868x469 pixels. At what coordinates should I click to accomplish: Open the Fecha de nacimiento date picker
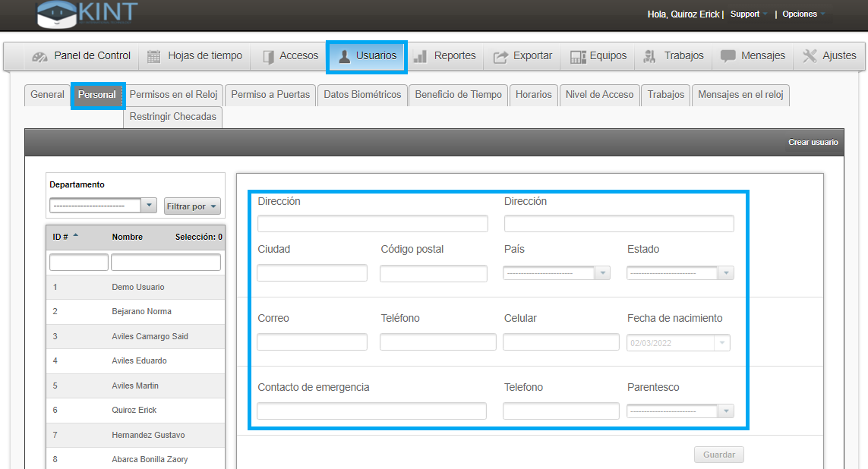tap(721, 343)
